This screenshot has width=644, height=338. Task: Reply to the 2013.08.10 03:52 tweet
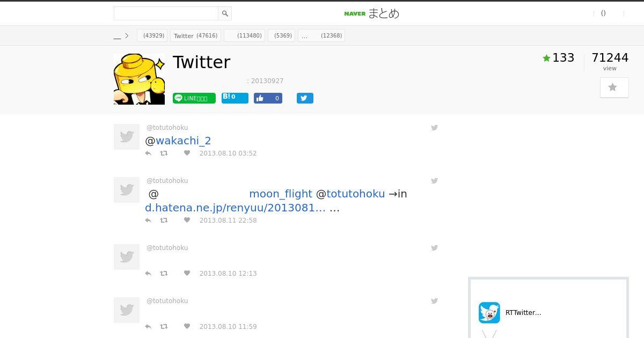[148, 153]
